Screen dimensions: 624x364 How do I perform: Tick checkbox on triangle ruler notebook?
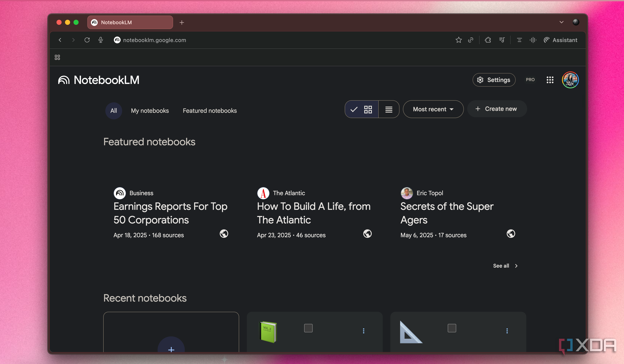pos(452,328)
